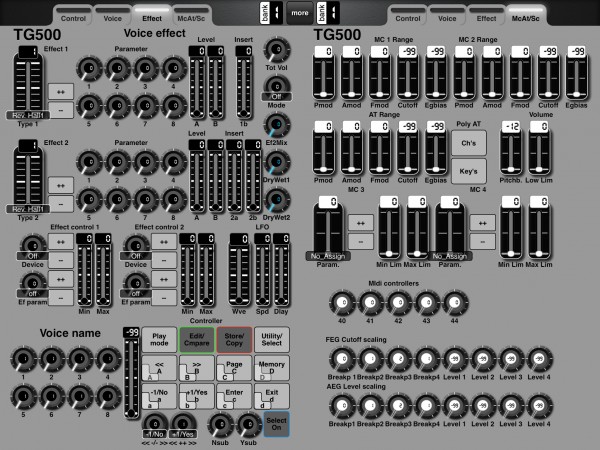The image size is (600, 450).
Task: Click Effect 2 parameter knob 7
Action: click(145, 199)
